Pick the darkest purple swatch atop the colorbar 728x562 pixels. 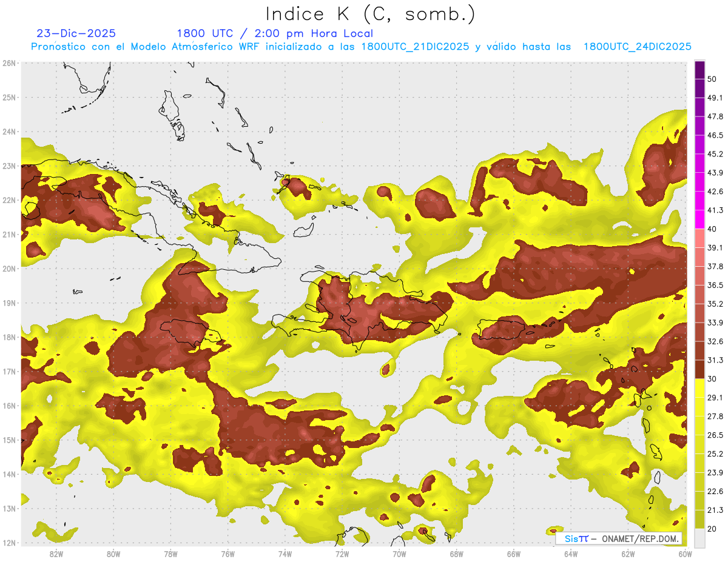(699, 70)
